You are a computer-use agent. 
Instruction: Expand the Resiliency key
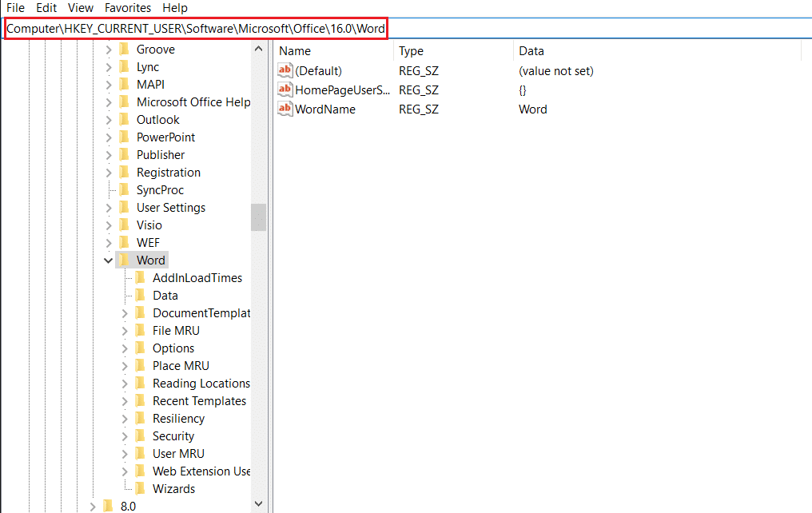pos(125,419)
